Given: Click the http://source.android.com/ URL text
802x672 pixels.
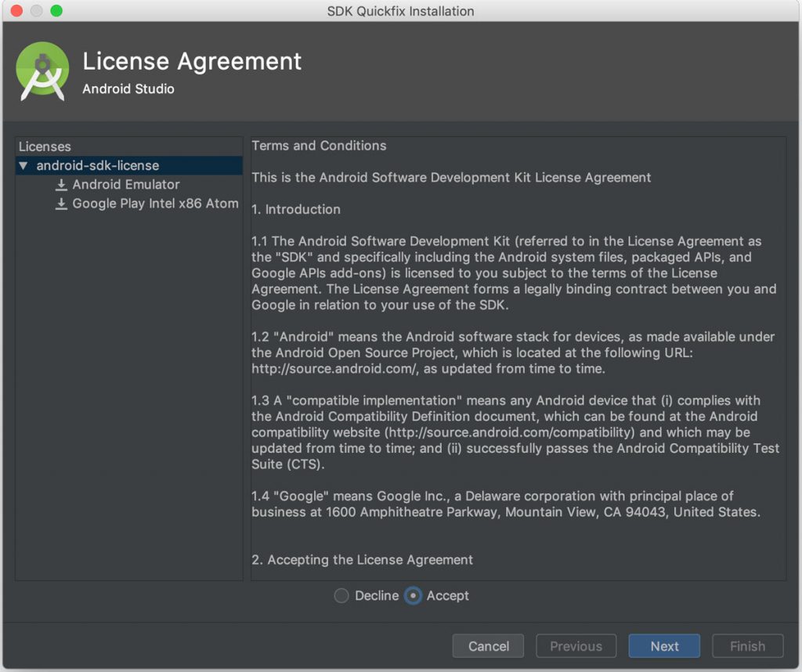Looking at the screenshot, I should 334,369.
